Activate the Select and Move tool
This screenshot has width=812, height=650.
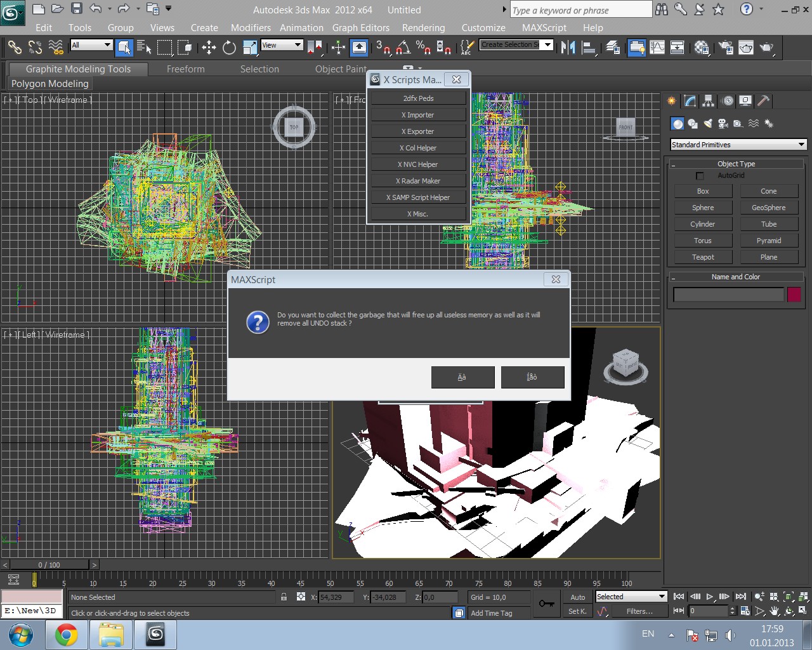coord(209,47)
